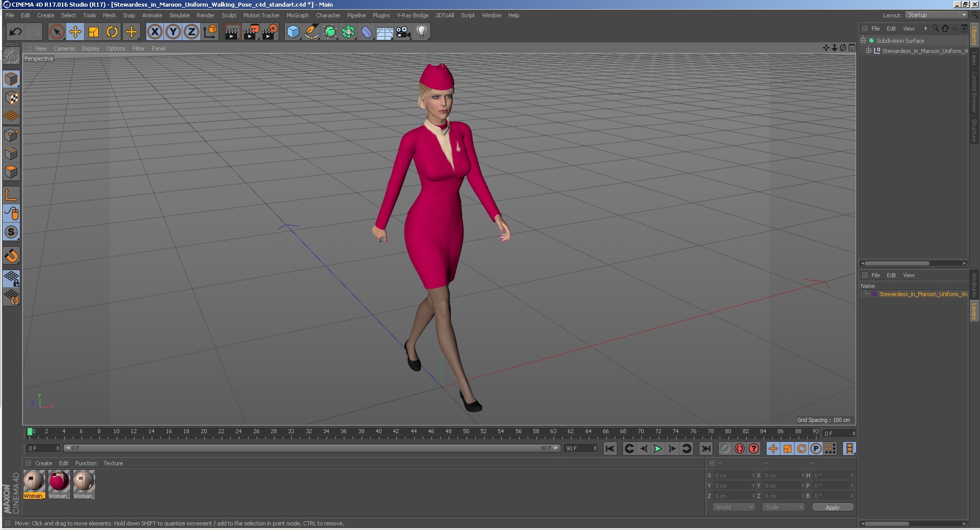Open the World coordinate dropdown
This screenshot has height=530, width=980.
pos(733,507)
